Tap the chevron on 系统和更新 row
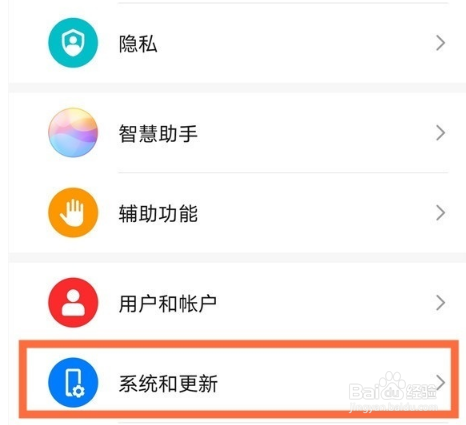466x425 pixels. (x=441, y=382)
